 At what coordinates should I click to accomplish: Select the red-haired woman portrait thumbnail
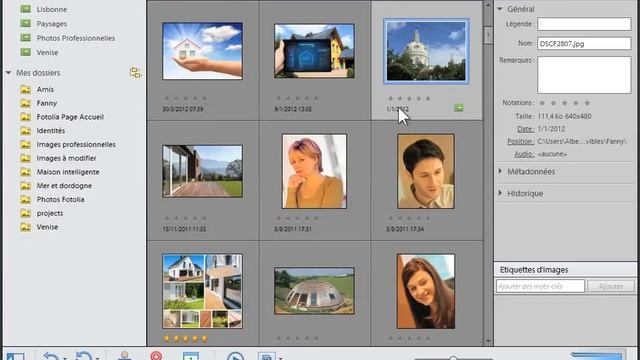click(426, 291)
